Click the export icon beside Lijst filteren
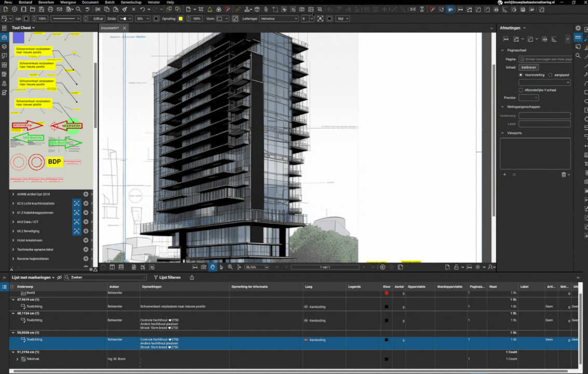588x374 pixels. tap(192, 277)
